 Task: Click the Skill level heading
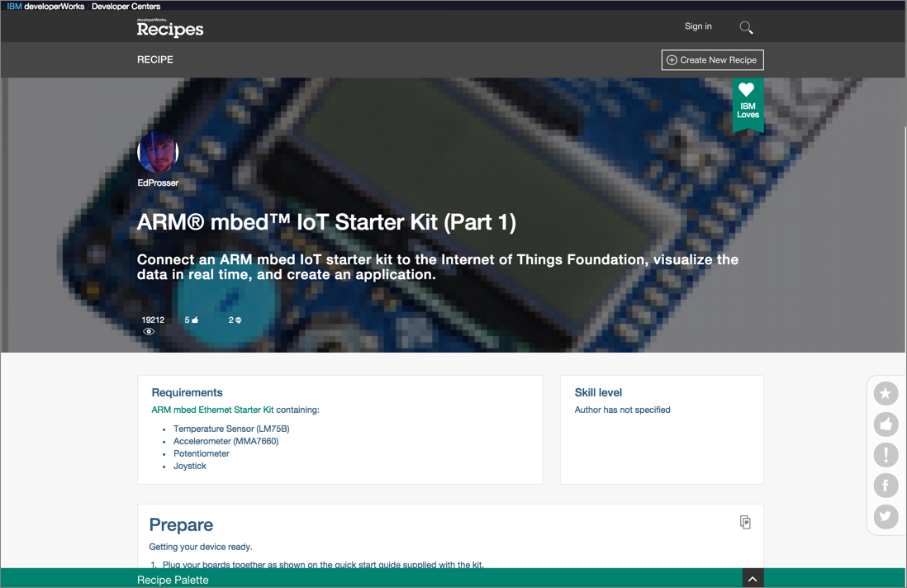pyautogui.click(x=598, y=392)
